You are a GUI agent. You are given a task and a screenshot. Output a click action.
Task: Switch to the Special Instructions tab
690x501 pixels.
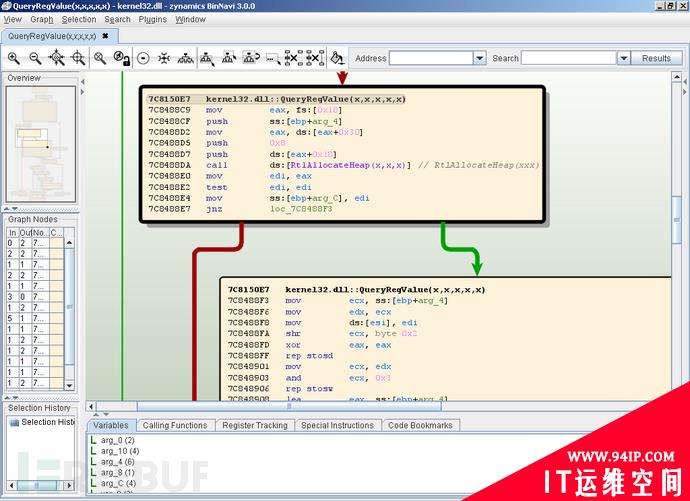coord(338,425)
